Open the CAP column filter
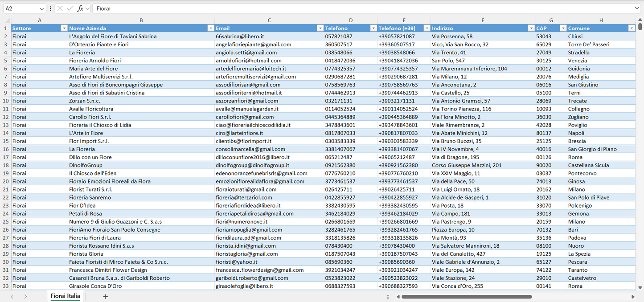 [x=563, y=28]
